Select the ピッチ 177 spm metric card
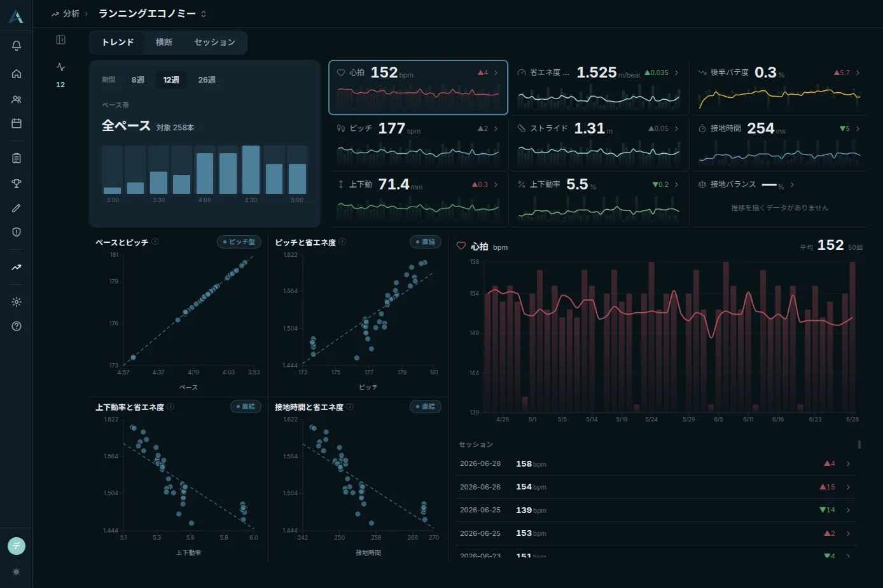The width and height of the screenshot is (883, 588). [418, 143]
